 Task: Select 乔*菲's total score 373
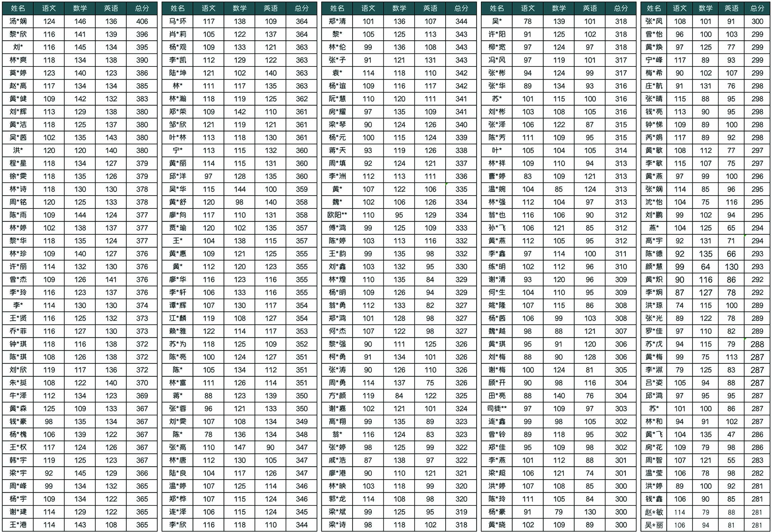(x=142, y=331)
